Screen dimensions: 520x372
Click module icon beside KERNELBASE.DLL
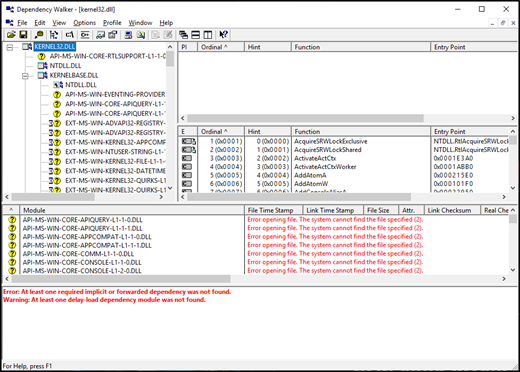tap(42, 75)
